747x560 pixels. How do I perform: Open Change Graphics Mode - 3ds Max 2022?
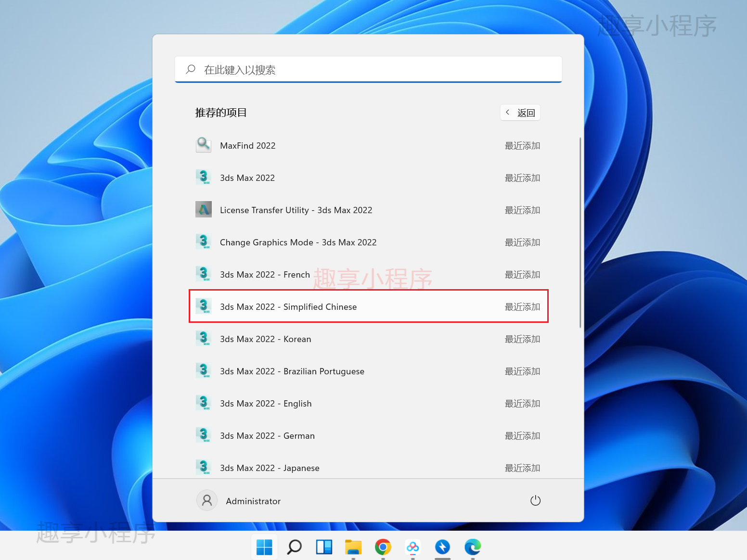(368, 242)
